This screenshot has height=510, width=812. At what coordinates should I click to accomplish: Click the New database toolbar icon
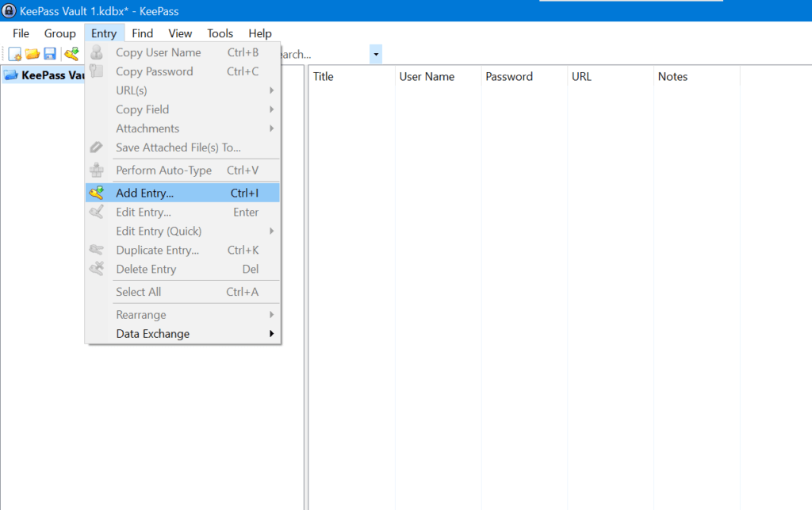pyautogui.click(x=14, y=54)
